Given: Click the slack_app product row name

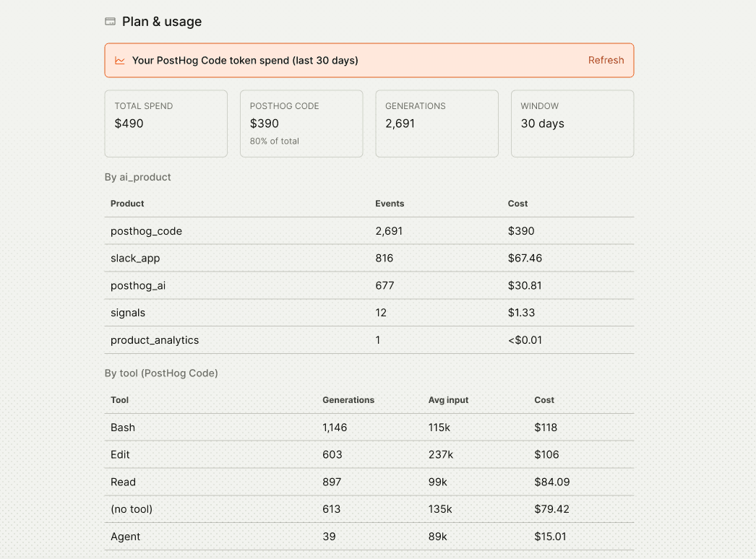Looking at the screenshot, I should pos(135,259).
